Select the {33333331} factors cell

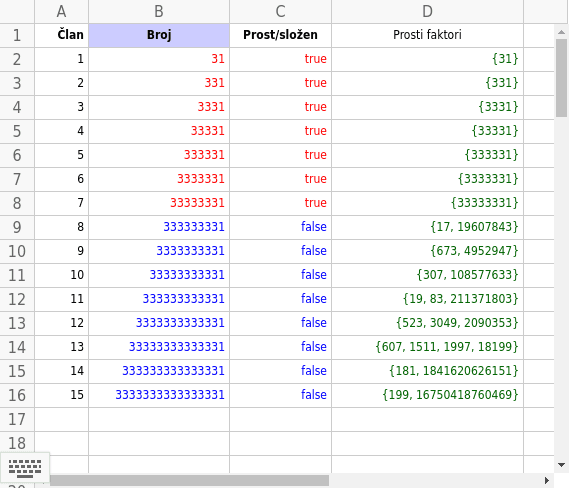428,203
